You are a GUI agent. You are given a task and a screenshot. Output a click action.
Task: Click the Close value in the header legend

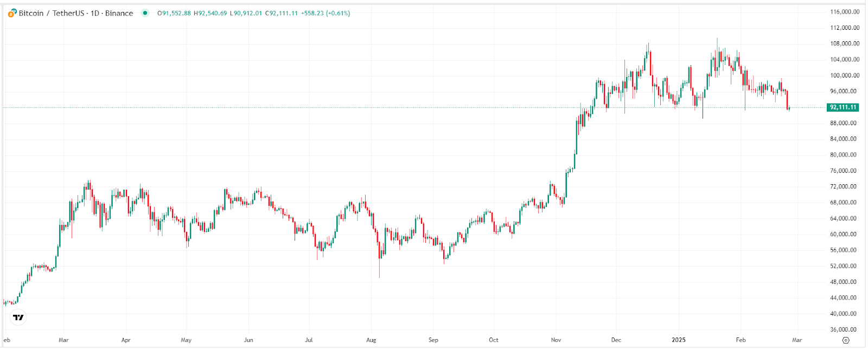282,13
